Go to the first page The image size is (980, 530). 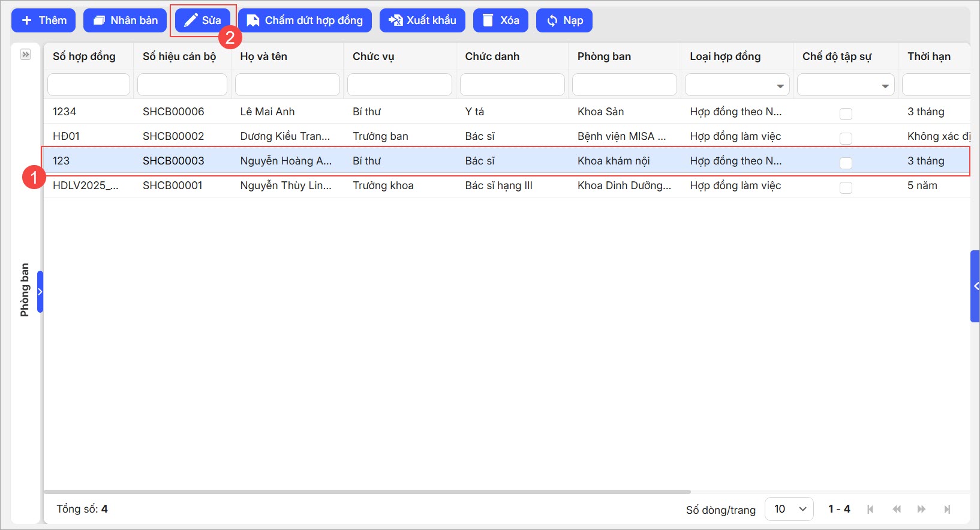coord(870,509)
